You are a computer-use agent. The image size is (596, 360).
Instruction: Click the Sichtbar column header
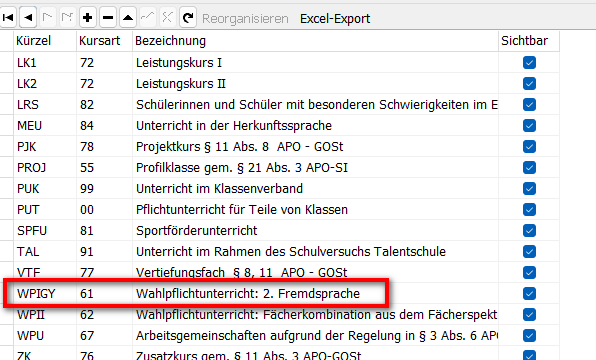[x=529, y=41]
